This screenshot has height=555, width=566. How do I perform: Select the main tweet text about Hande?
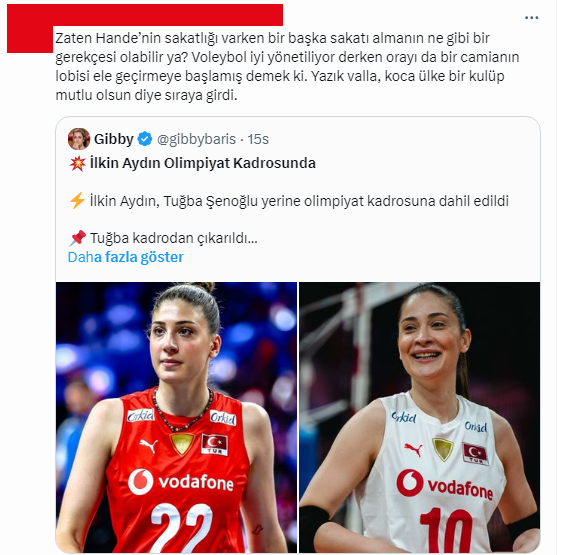(287, 67)
